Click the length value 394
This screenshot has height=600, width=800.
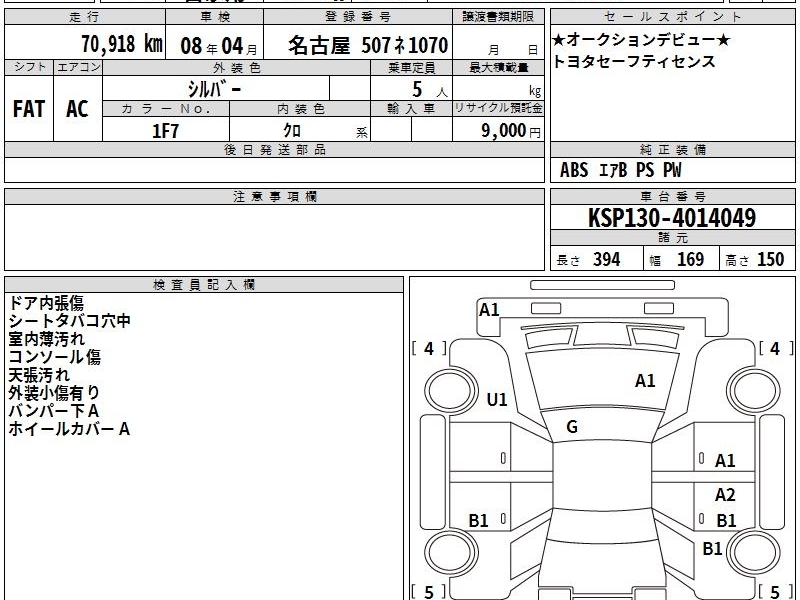click(607, 260)
